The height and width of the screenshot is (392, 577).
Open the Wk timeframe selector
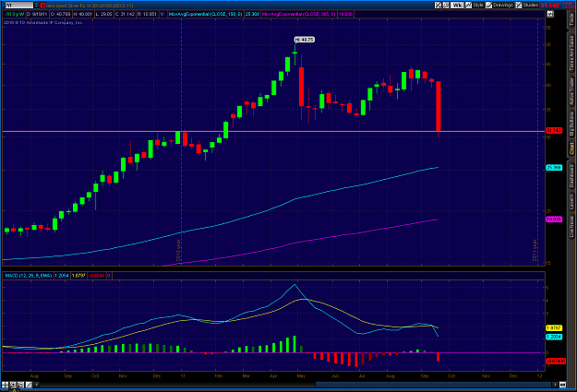(x=457, y=6)
